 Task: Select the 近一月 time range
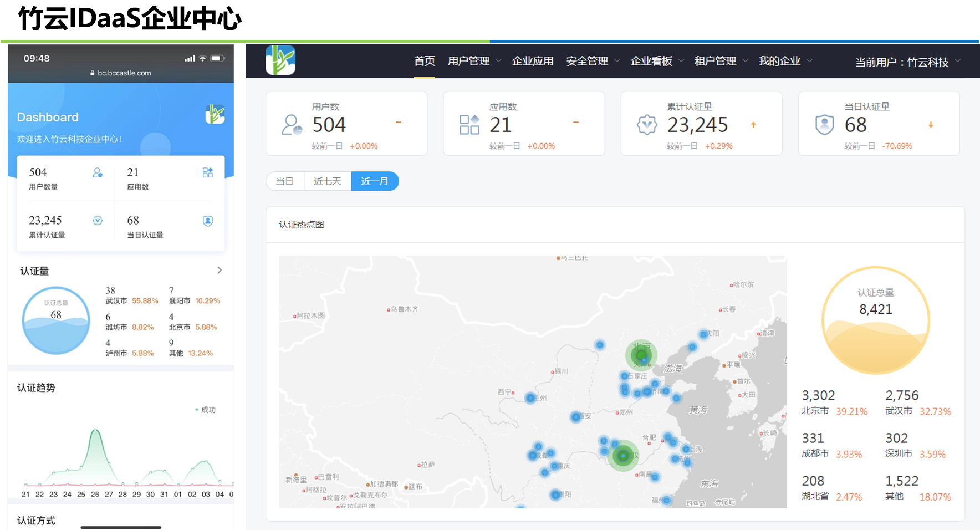coord(375,181)
